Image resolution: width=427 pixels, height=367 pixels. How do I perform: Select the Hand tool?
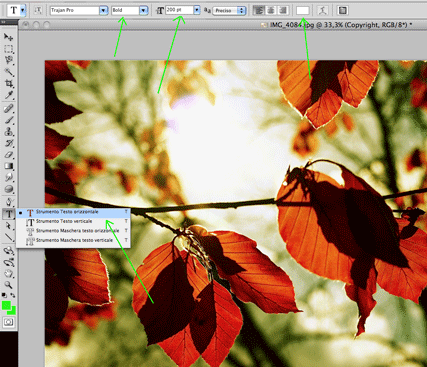click(9, 274)
